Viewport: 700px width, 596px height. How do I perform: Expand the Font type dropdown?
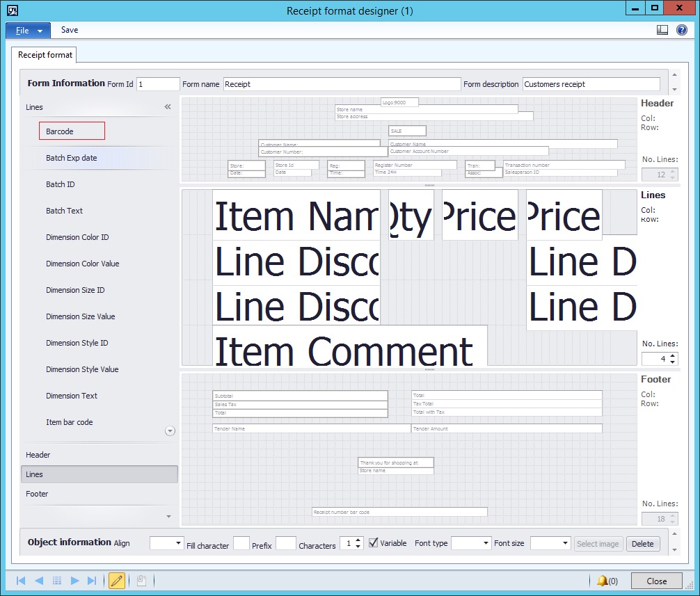pos(471,543)
